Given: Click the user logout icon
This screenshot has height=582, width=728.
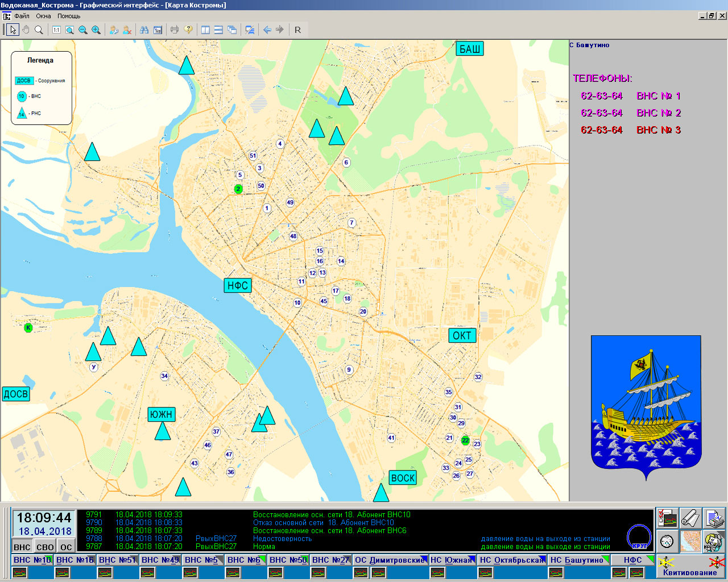Looking at the screenshot, I should 127,30.
